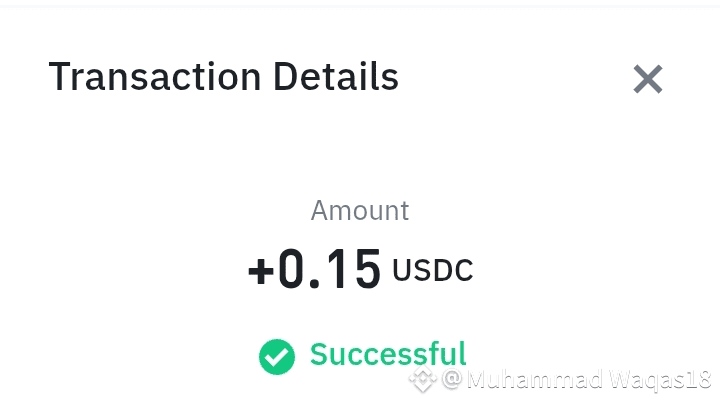Viewport: 720px width, 404px height.
Task: Click the green success checkmark icon
Action: point(277,356)
